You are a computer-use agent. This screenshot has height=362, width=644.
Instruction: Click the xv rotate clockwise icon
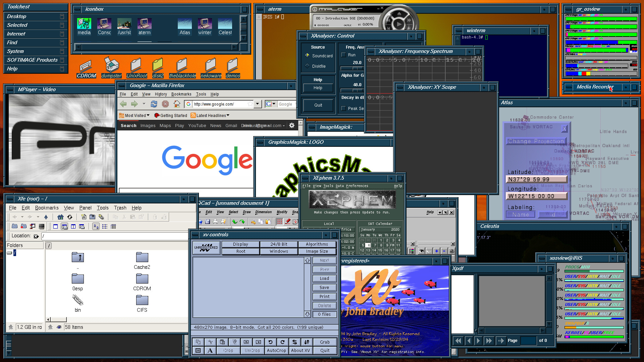click(x=282, y=342)
